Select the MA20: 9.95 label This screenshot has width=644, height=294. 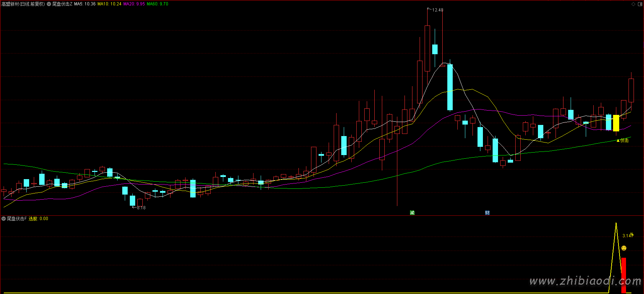coord(134,4)
